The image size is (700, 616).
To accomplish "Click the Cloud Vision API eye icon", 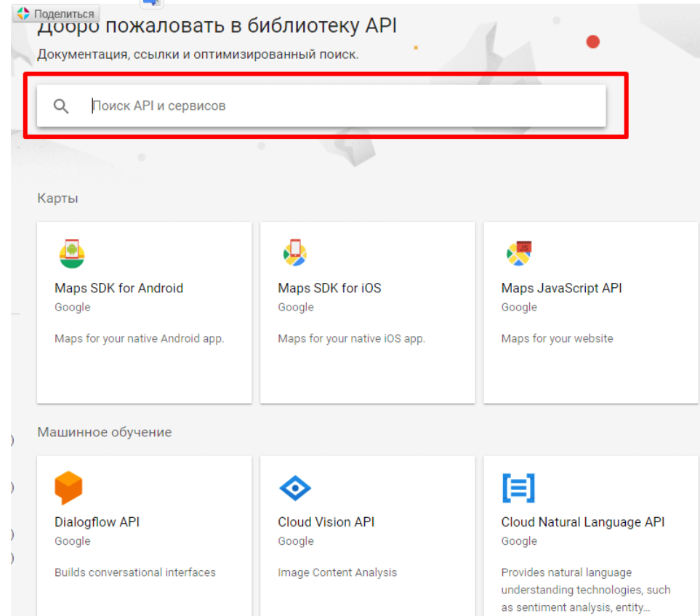I will 295,488.
